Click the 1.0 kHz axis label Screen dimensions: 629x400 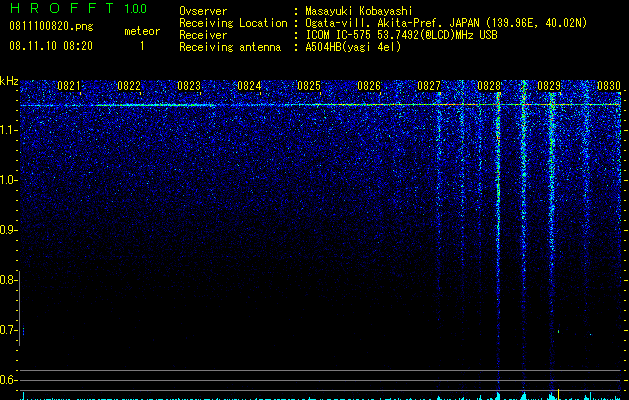click(x=7, y=180)
